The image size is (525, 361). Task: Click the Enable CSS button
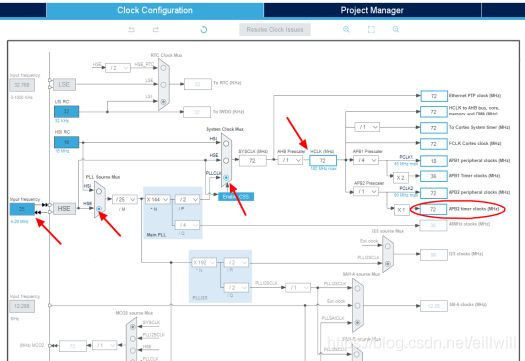[236, 197]
